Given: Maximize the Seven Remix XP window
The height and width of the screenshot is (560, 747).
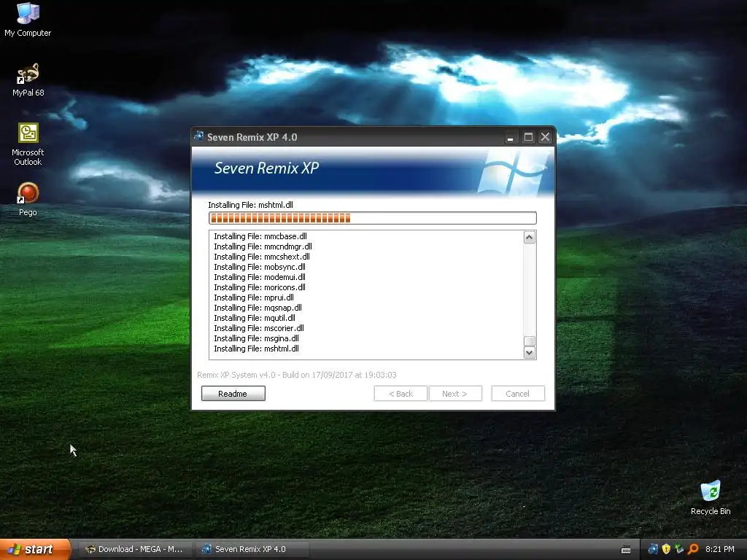Looking at the screenshot, I should pos(528,137).
